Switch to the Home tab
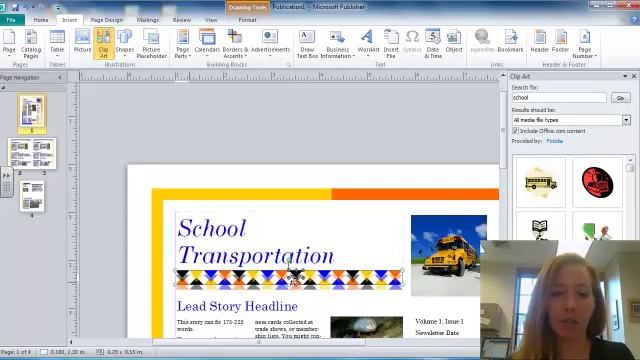The height and width of the screenshot is (360, 640). pyautogui.click(x=41, y=20)
